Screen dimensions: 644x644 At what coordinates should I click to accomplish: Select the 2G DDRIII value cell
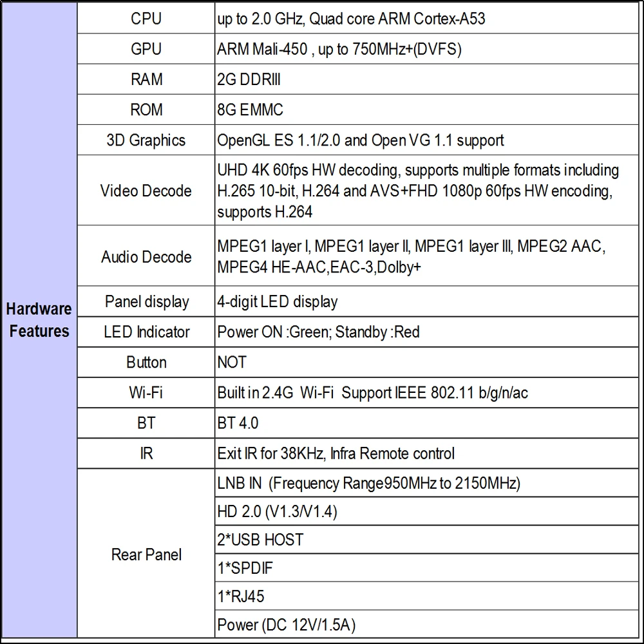426,79
